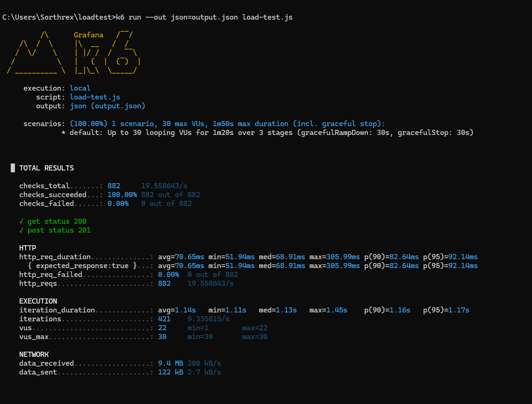Screen dimensions: 532x404
Task: Click the k6 run command line
Action: (x=147, y=17)
